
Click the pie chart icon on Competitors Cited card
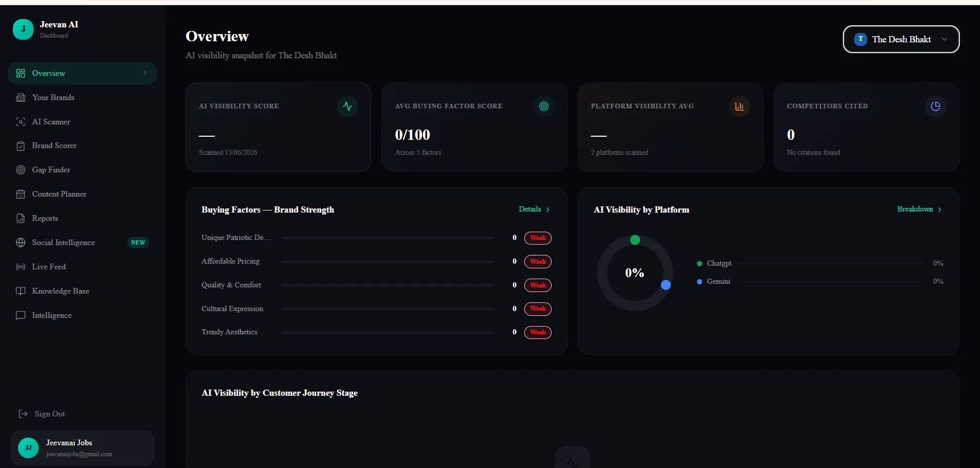coord(936,106)
